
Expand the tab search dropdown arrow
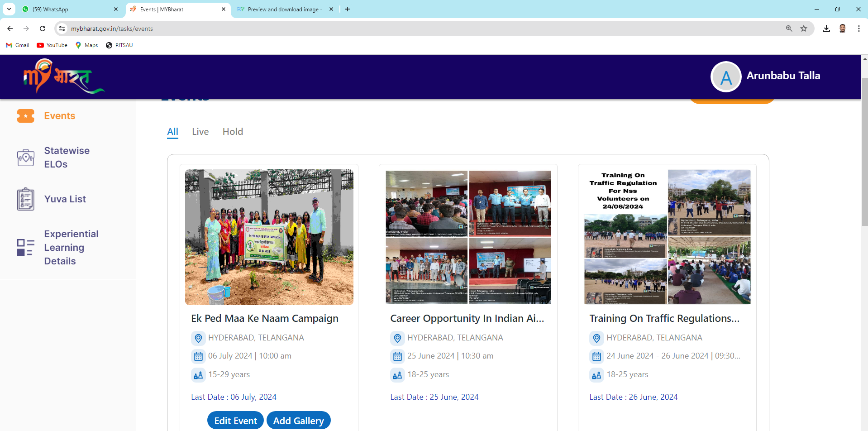9,9
